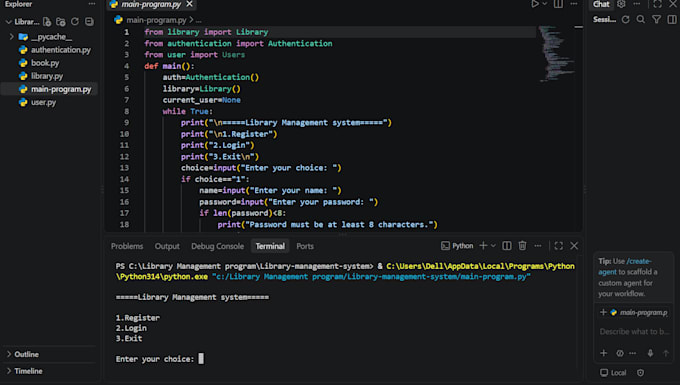Switch to the Debug Console tab
This screenshot has height=385, width=680.
217,246
